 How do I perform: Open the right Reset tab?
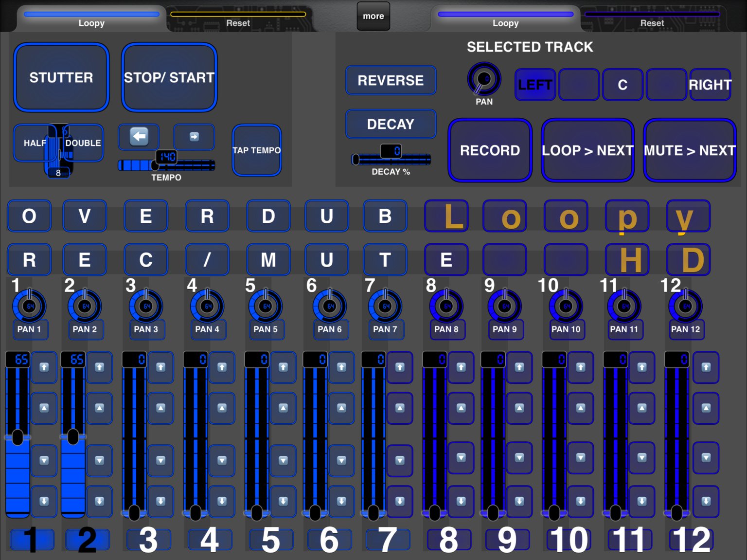(652, 19)
